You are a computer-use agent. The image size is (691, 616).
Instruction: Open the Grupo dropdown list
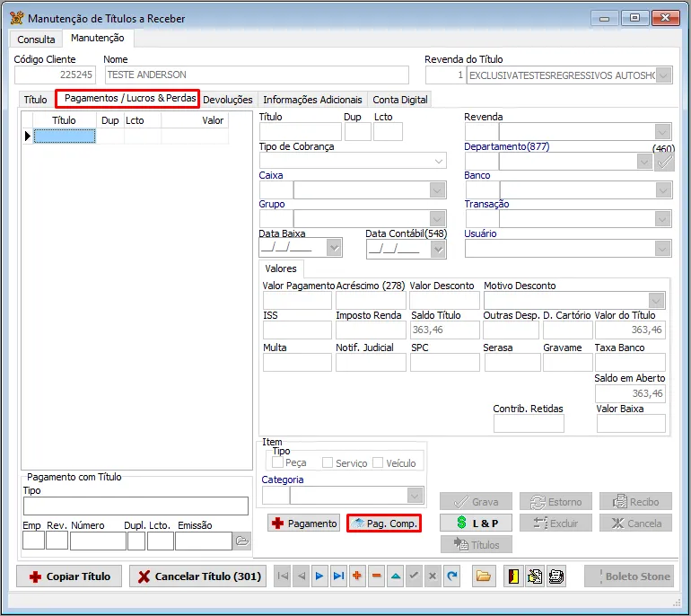click(x=437, y=219)
